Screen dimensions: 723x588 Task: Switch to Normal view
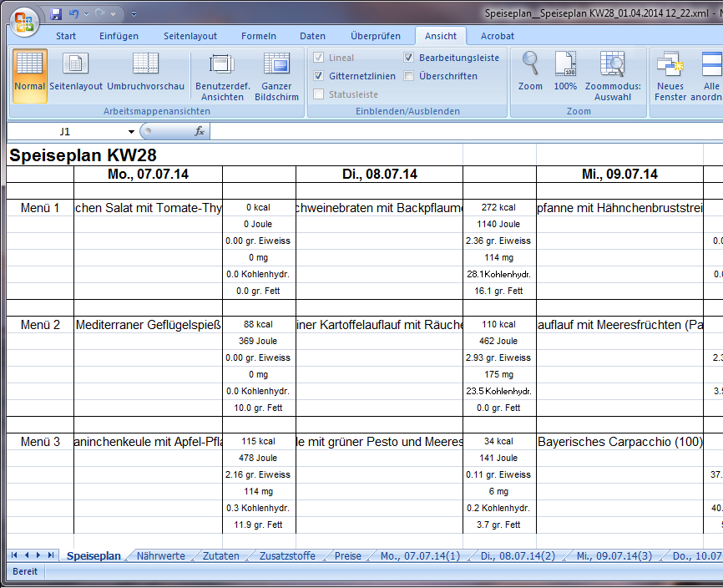tap(29, 76)
